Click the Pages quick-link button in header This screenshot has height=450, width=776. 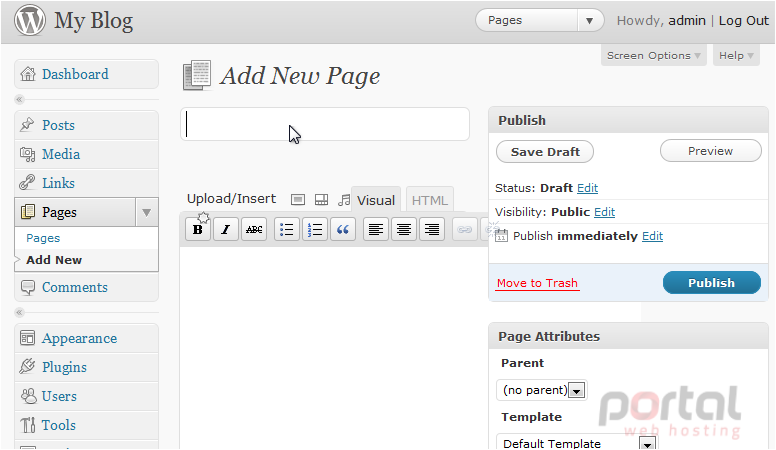tap(527, 21)
